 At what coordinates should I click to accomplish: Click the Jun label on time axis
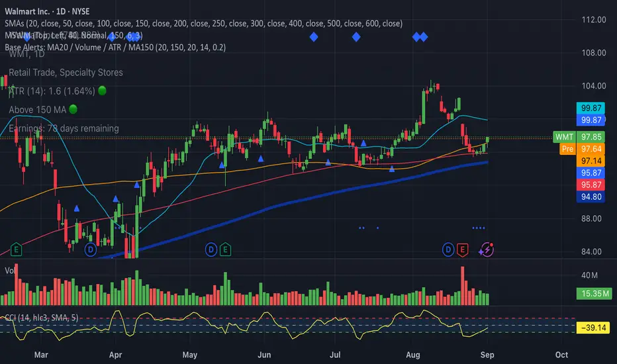264,355
